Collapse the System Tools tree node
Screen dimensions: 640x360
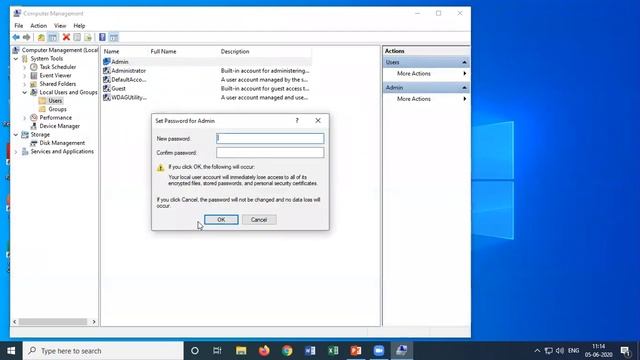16,59
